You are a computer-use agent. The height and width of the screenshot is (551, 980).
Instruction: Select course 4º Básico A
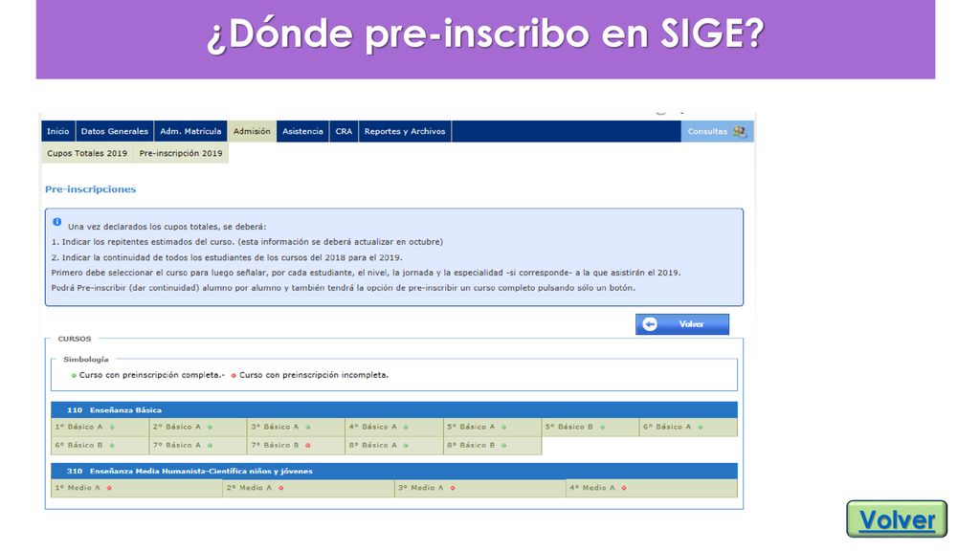coord(394,428)
